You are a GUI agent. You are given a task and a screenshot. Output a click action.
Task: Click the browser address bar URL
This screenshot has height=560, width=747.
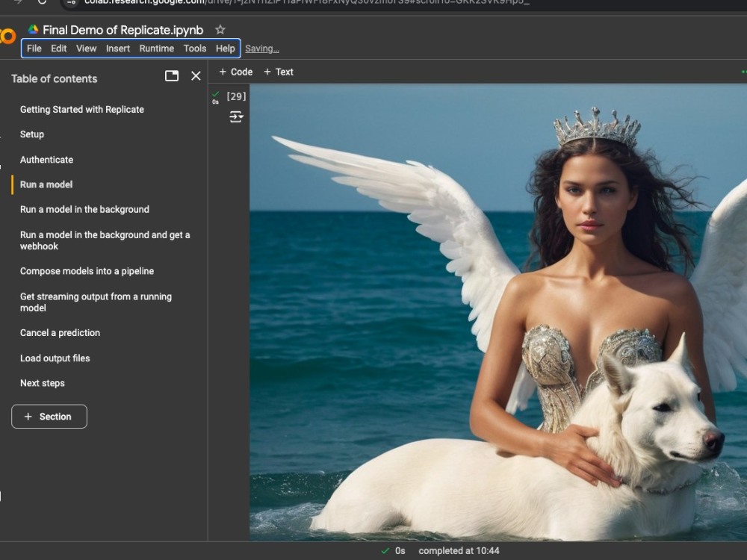(x=307, y=2)
